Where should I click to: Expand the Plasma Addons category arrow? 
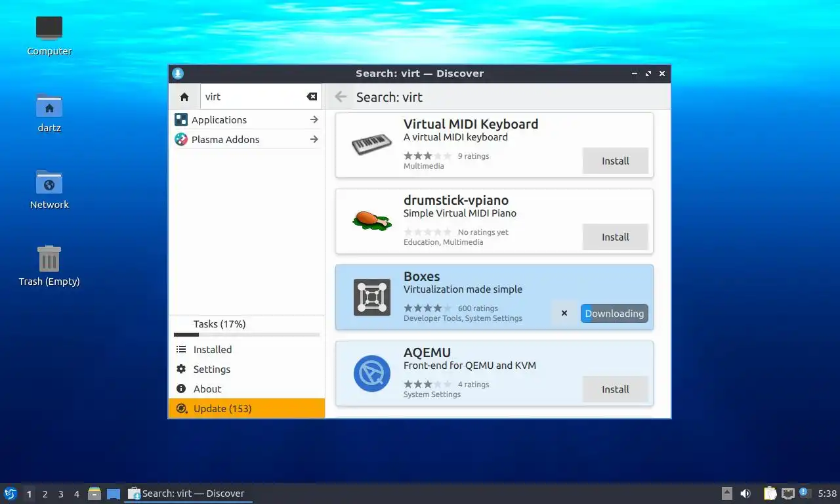pyautogui.click(x=314, y=140)
